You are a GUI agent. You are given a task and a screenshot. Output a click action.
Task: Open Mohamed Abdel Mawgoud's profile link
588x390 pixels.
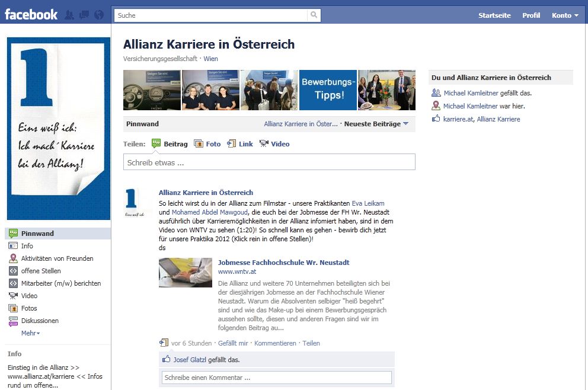[x=210, y=212]
